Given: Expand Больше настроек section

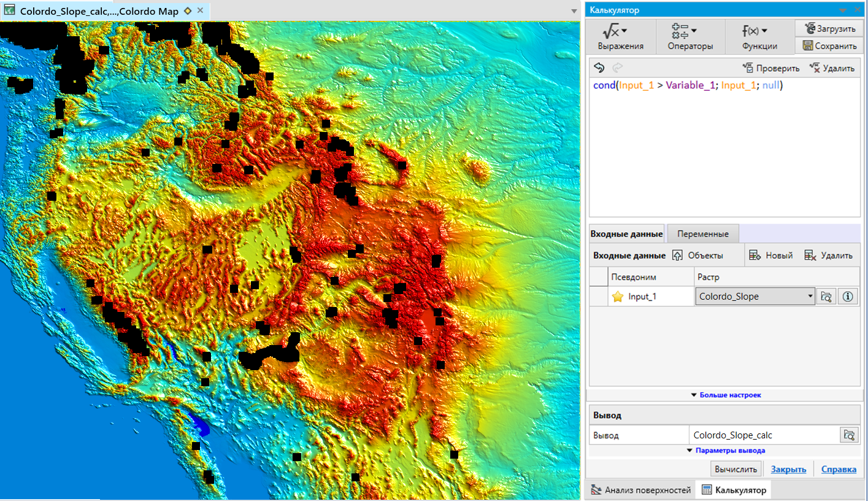Looking at the screenshot, I should (726, 395).
